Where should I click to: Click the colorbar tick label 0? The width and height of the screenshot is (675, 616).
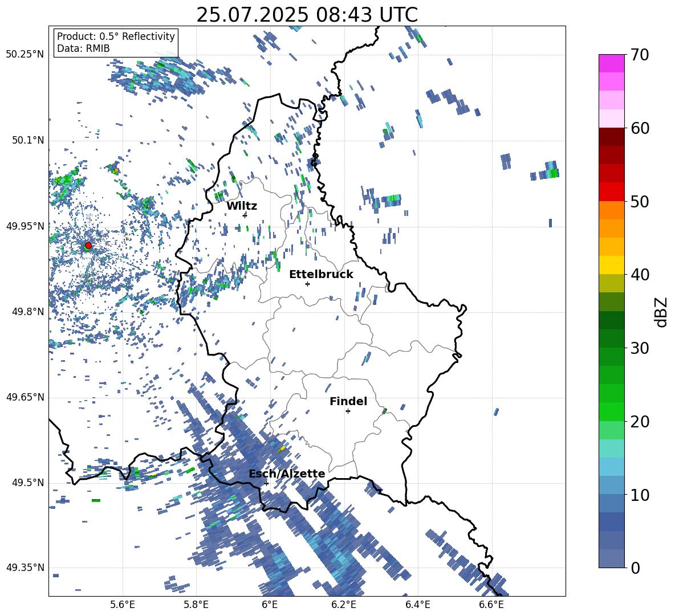[635, 568]
